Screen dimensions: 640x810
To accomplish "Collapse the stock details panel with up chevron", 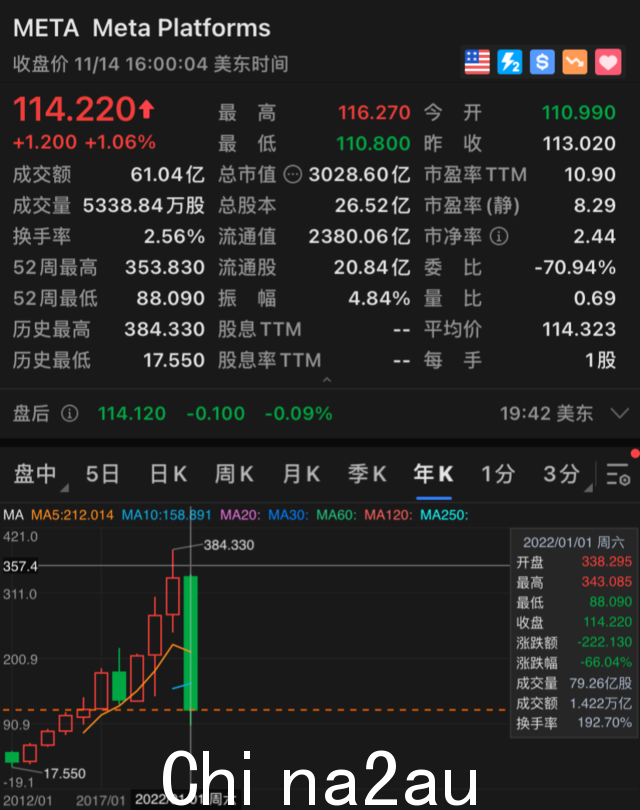I will [x=326, y=380].
